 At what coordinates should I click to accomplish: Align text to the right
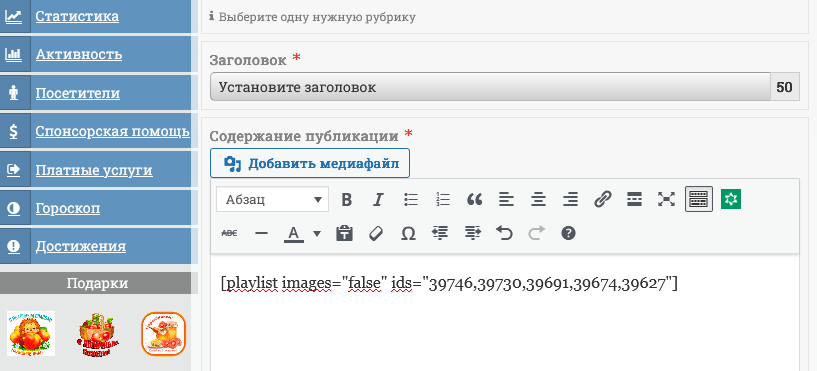coord(571,199)
